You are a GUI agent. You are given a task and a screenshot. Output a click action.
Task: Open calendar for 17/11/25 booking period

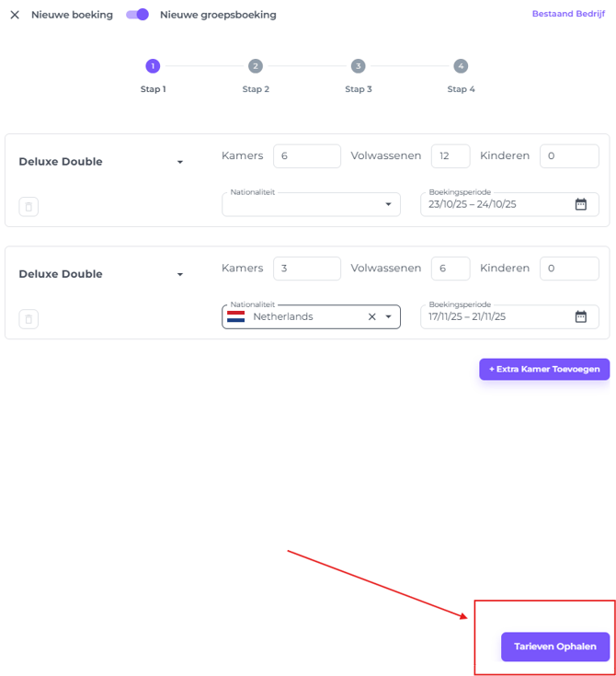pos(580,316)
